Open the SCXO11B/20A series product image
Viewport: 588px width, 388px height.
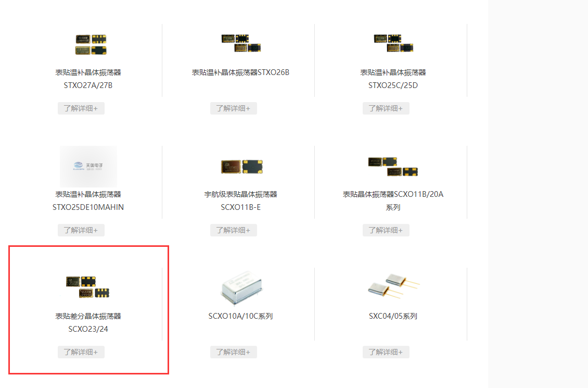click(393, 167)
